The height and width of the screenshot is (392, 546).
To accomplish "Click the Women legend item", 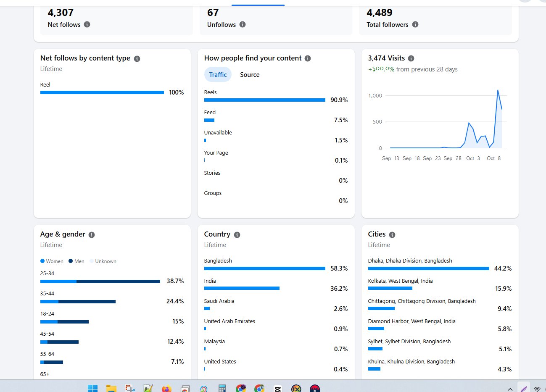I will click(x=52, y=261).
